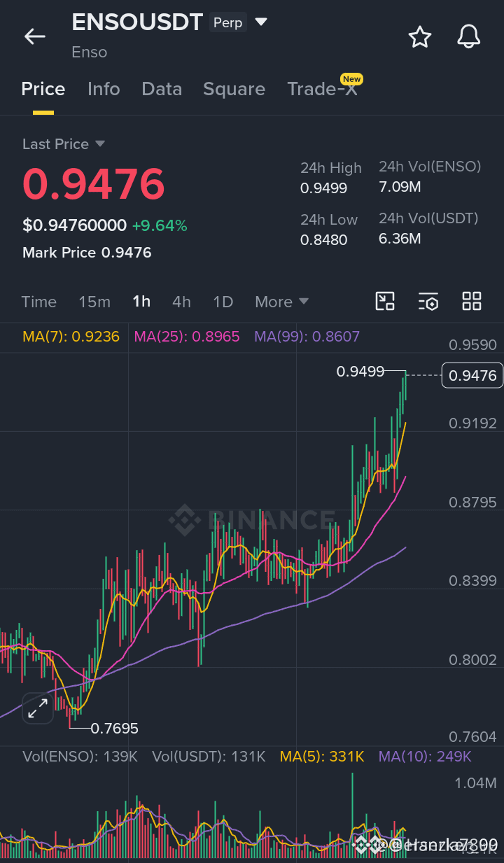
Task: Open chart indicator settings icon
Action: click(x=428, y=302)
